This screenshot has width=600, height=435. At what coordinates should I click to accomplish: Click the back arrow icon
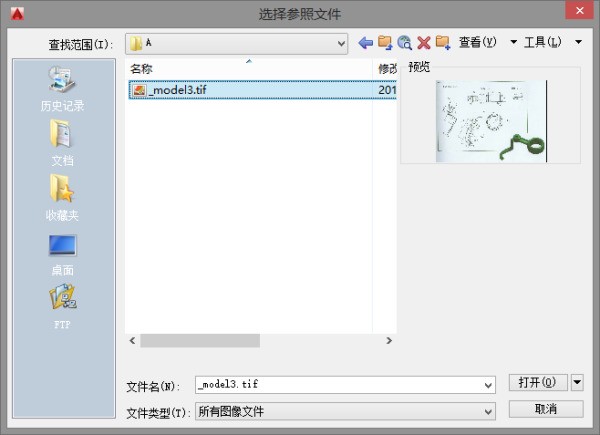[365, 43]
